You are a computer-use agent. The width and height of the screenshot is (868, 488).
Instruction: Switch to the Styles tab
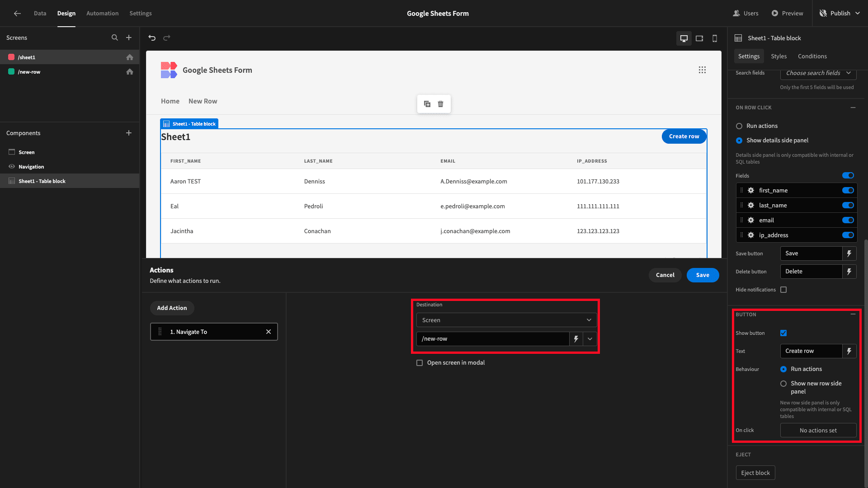(778, 56)
